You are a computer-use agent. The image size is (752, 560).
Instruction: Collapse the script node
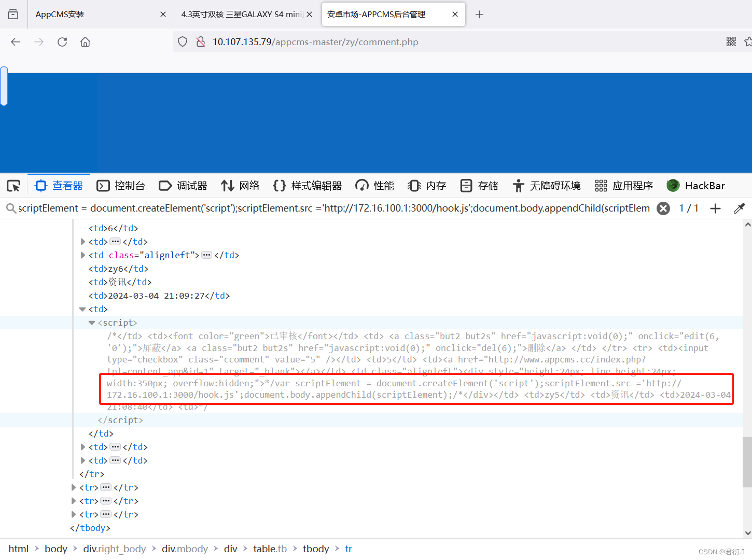click(92, 323)
